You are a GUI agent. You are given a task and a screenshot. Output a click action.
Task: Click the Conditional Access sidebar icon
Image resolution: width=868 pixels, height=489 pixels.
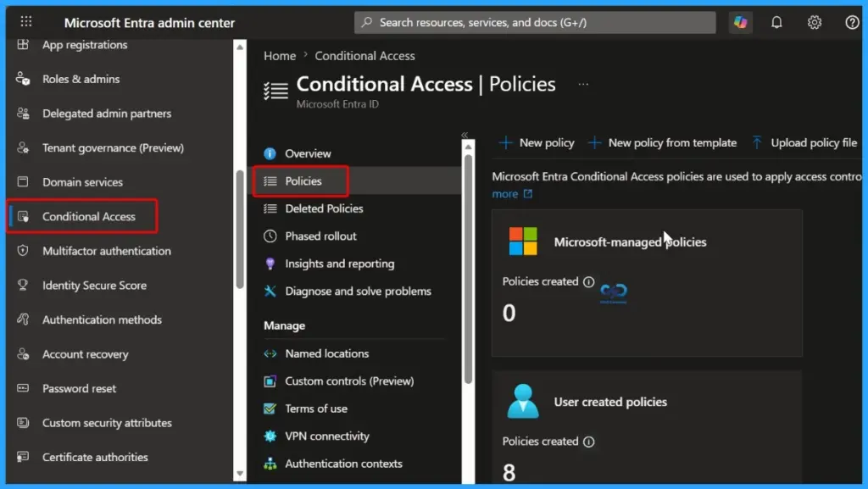[x=23, y=216]
